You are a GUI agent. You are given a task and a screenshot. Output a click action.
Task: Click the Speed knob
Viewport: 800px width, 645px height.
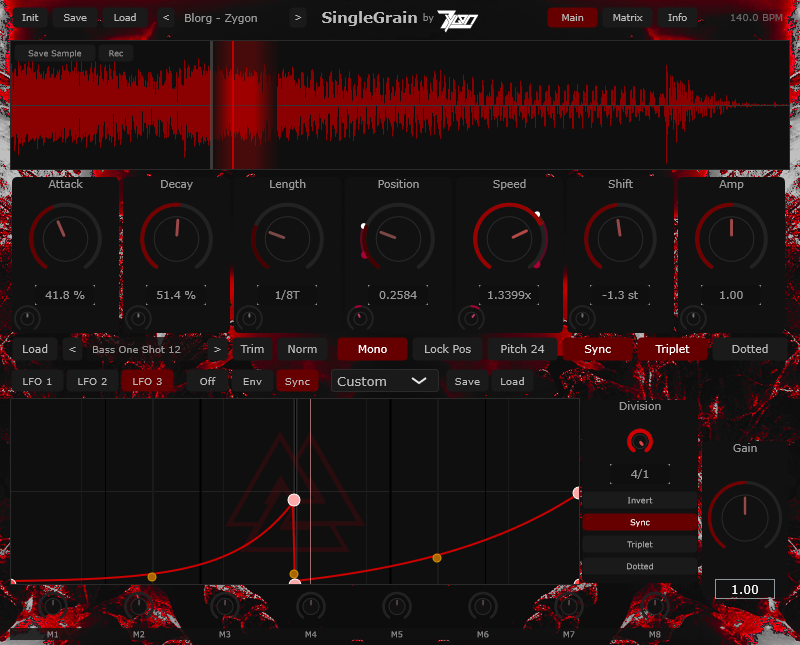click(x=509, y=237)
